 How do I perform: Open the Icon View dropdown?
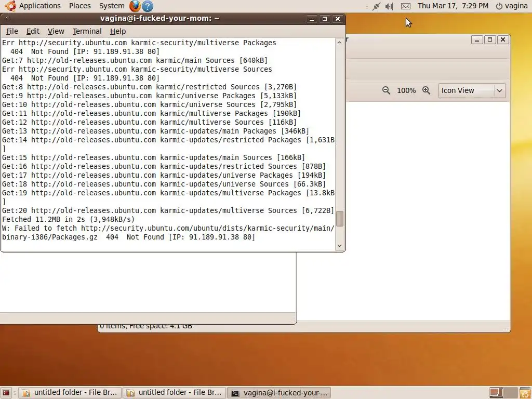[472, 90]
